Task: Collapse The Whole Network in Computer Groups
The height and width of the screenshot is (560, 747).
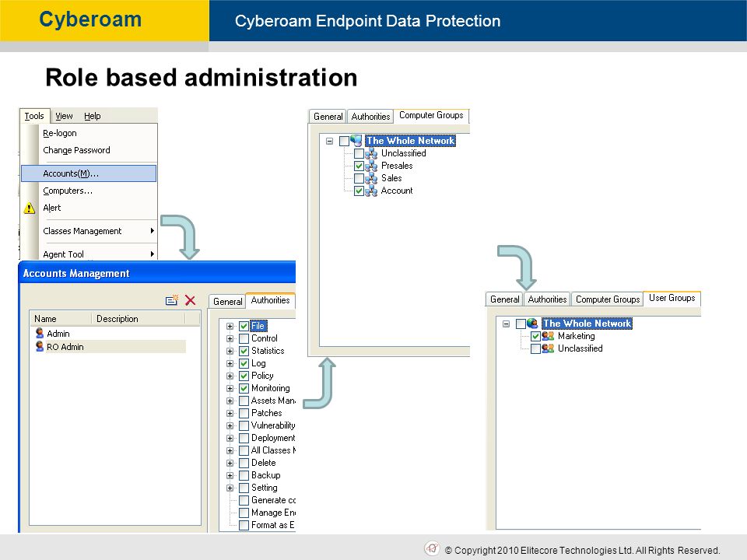Action: click(329, 141)
